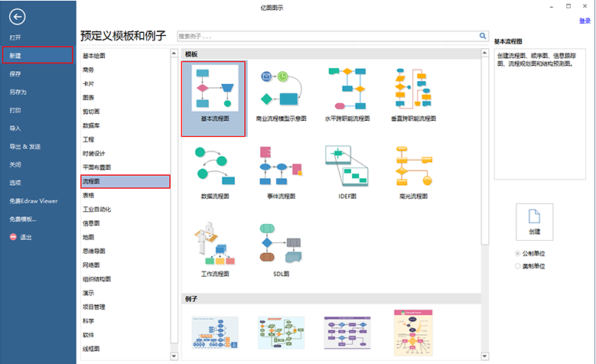Pick the 数据流程图 template icon
Screen dimensions: 596x364
[213, 167]
